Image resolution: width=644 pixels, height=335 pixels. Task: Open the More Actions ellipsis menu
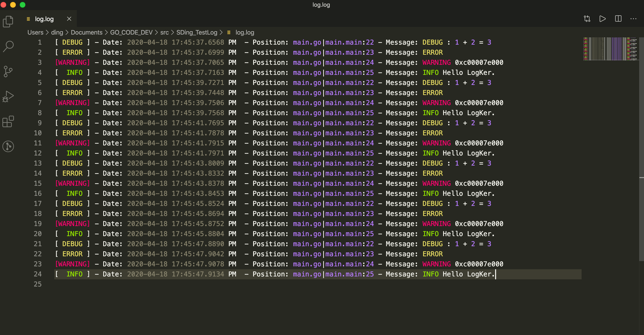click(633, 19)
